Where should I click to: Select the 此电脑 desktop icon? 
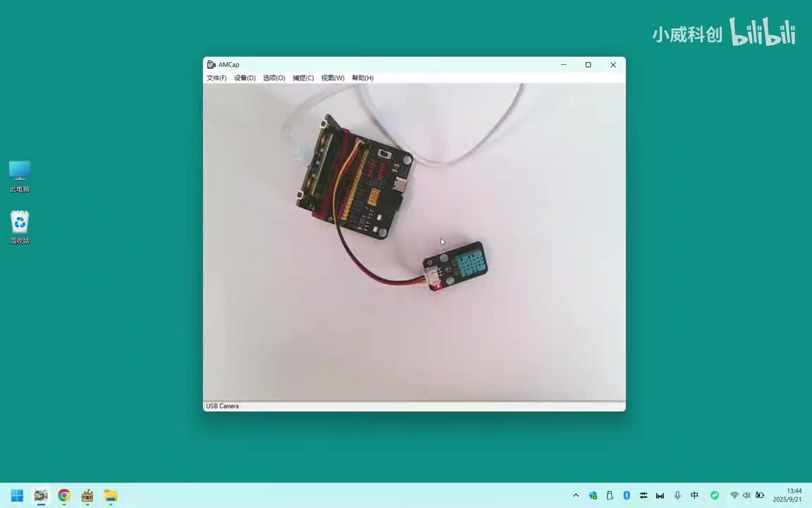coord(20,176)
